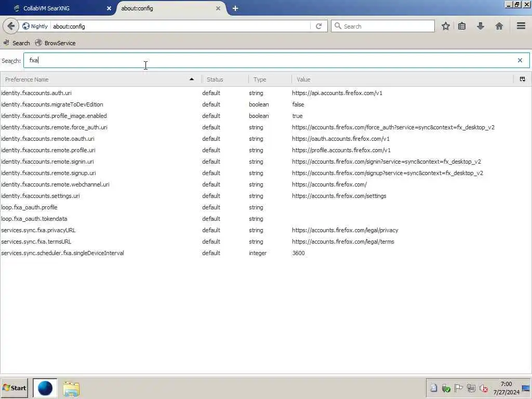The height and width of the screenshot is (399, 532).
Task: Click value https://api.accounts.firefox.com/v1
Action: [337, 93]
